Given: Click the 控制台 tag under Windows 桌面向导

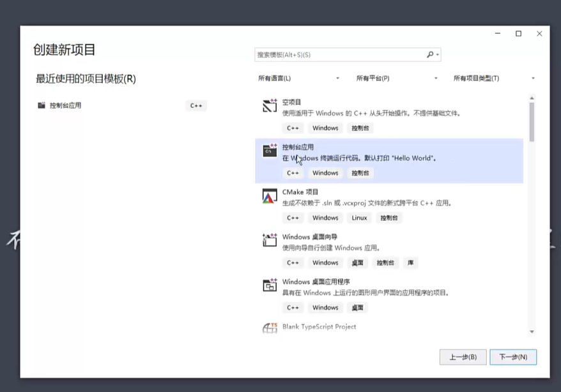Looking at the screenshot, I should click(385, 262).
